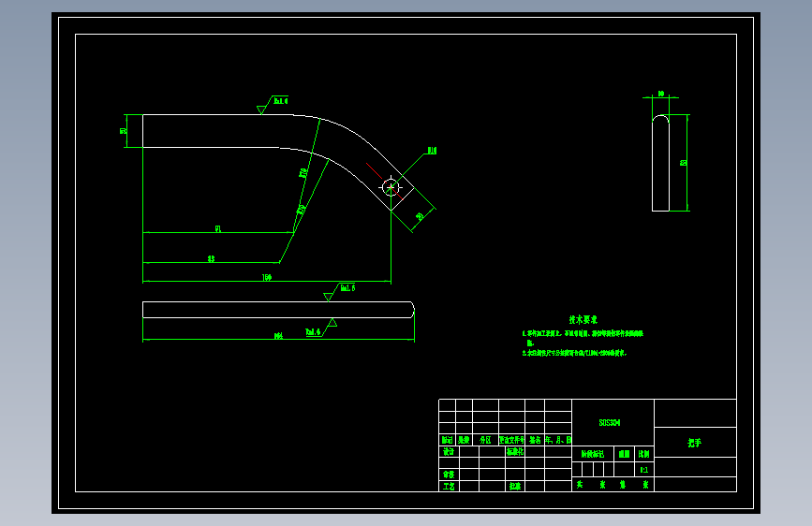
Task: Click the "批准" label cell
Action: coord(515,486)
